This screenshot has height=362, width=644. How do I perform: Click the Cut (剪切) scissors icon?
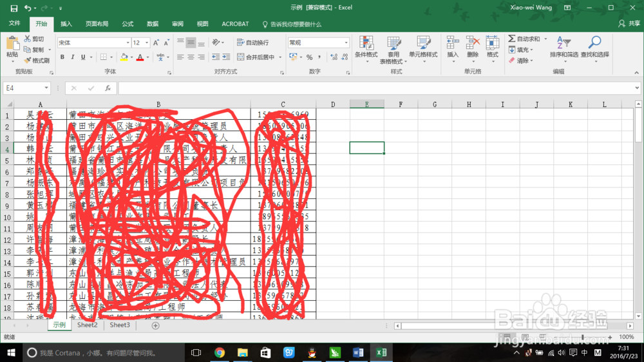click(28, 39)
